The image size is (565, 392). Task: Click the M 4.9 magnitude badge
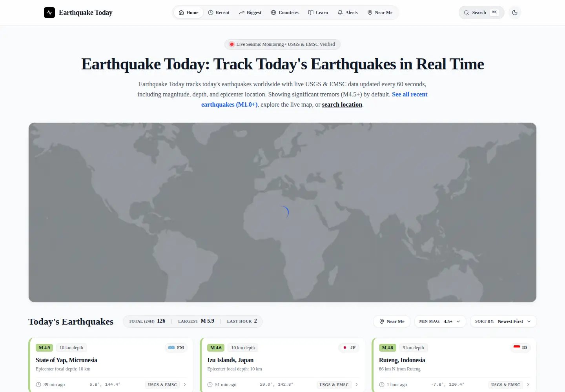44,348
